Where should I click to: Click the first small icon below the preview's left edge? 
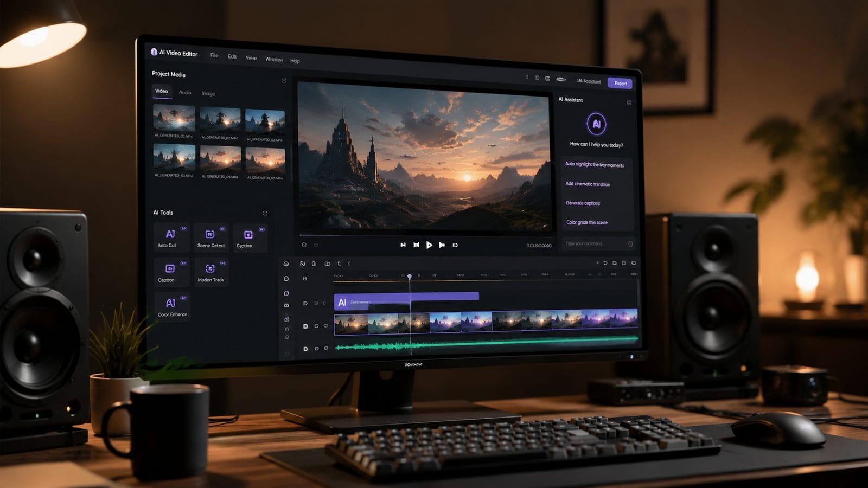304,245
